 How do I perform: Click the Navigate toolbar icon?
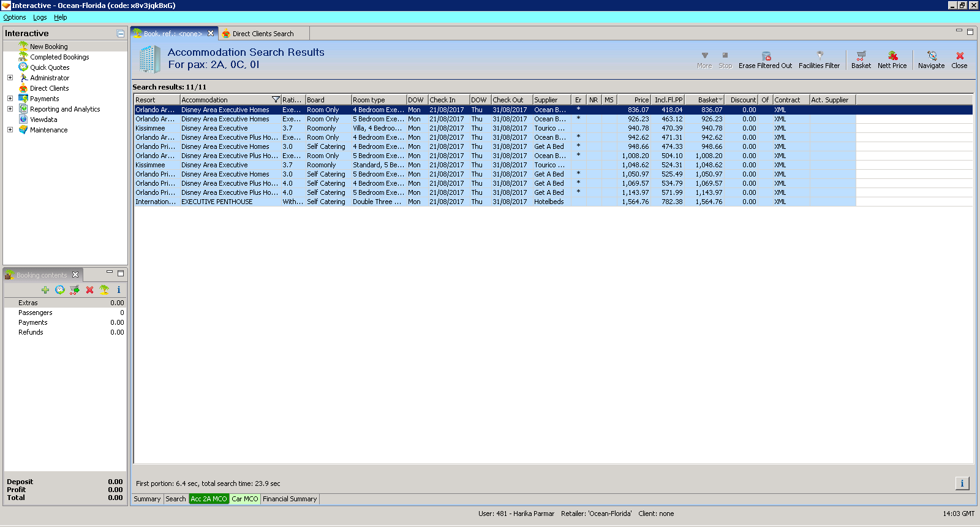click(x=932, y=59)
